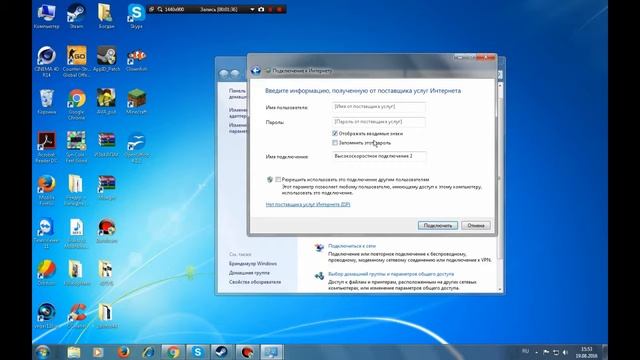Open the Vegas Pro desktop shortcut
This screenshot has width=640, height=360.
pos(47,316)
